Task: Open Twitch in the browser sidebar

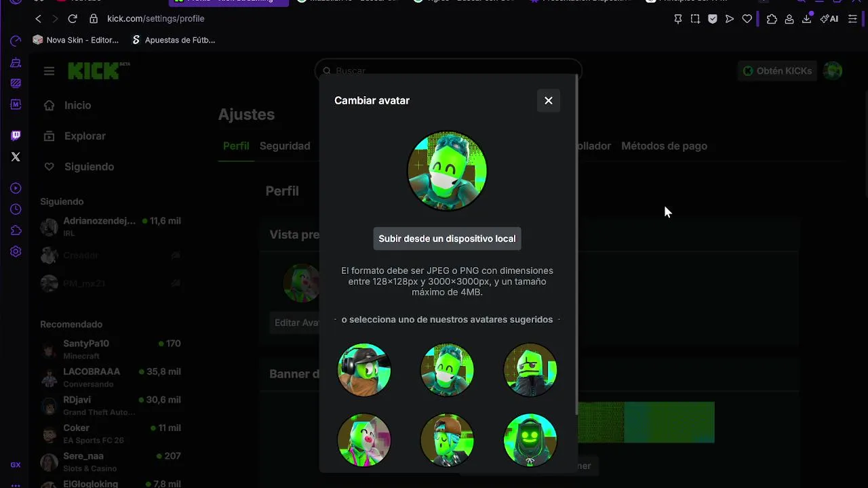Action: pos(16,136)
